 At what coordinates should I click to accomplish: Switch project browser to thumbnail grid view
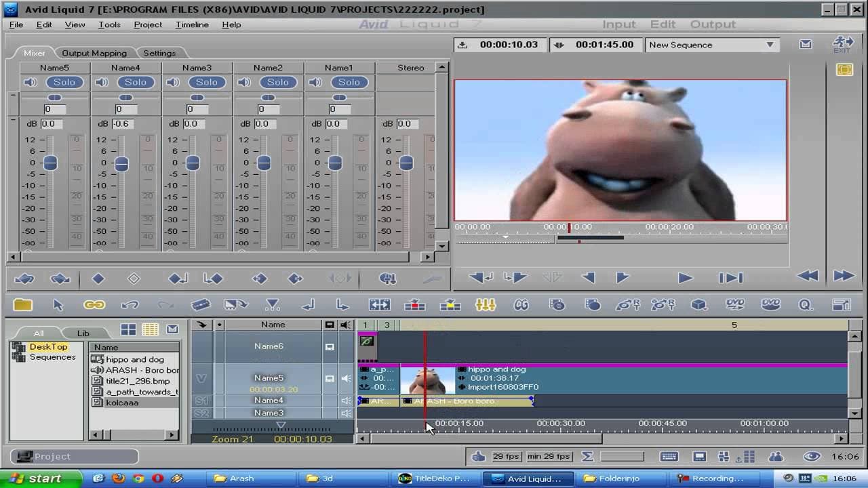pos(128,329)
